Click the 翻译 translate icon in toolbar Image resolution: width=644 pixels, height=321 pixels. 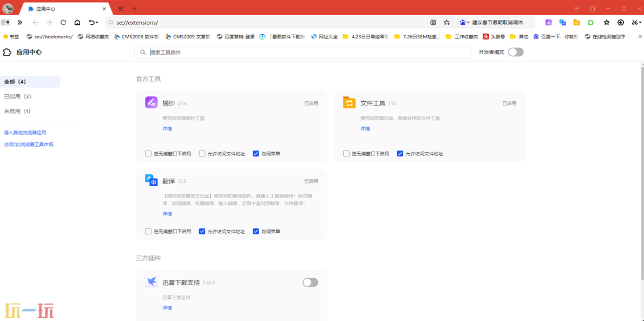(562, 23)
